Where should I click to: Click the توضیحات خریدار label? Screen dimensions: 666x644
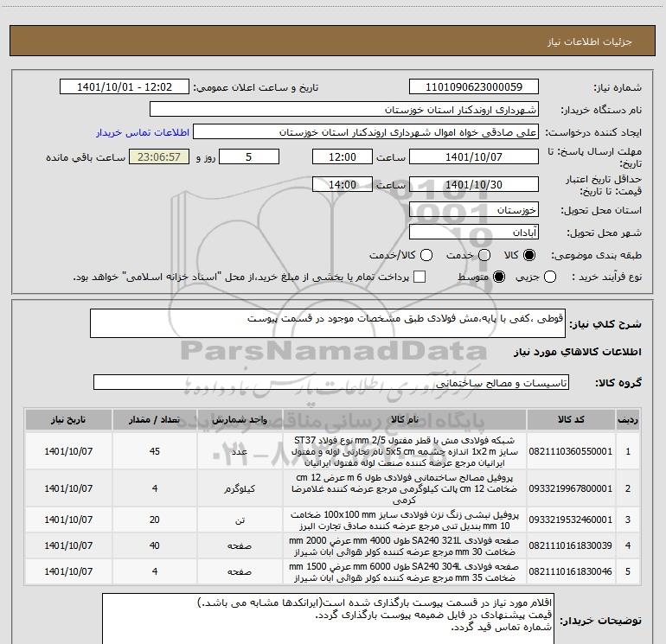600,621
